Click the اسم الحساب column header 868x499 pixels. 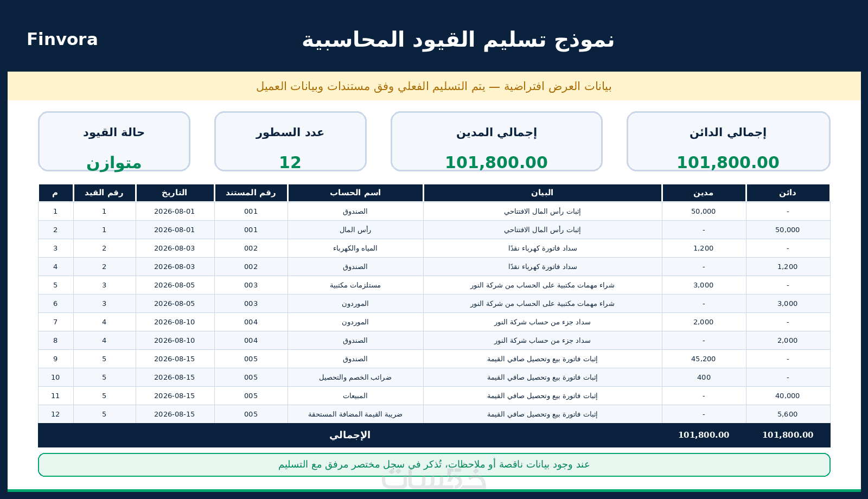355,193
